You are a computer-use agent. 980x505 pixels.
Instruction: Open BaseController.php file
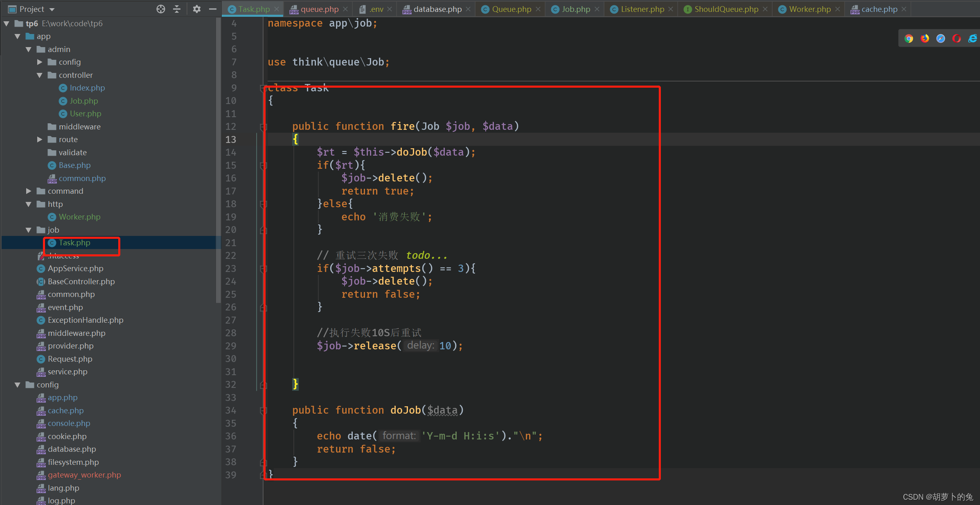(x=81, y=282)
